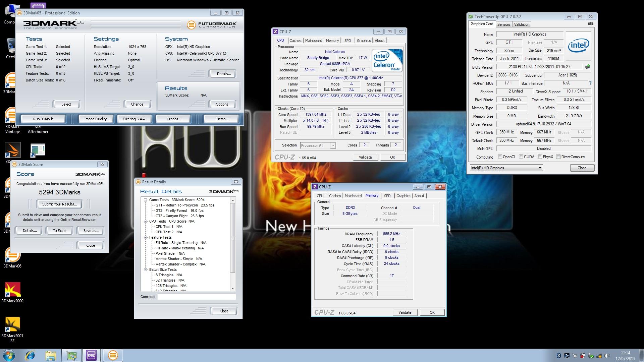Click Demo... button in 3DMark05
The image size is (644, 362).
click(x=222, y=119)
